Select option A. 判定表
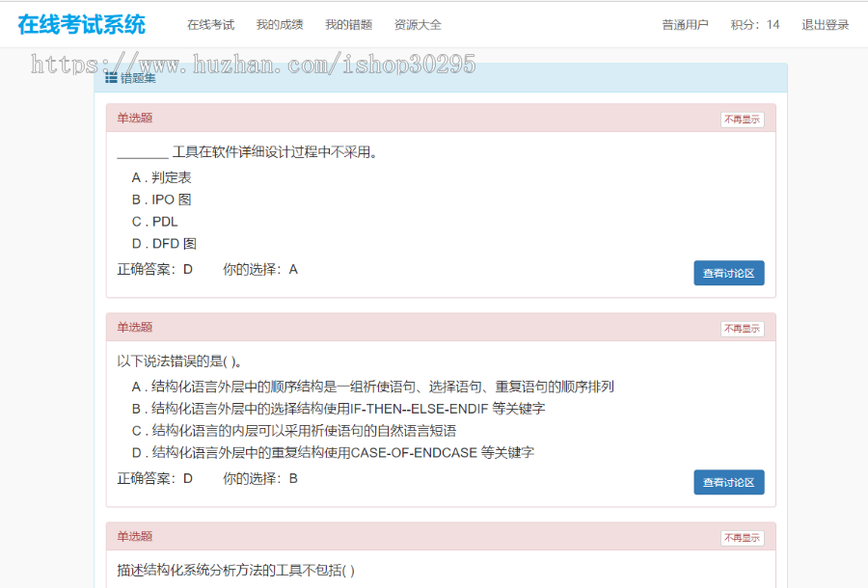868x588 pixels. [x=162, y=177]
